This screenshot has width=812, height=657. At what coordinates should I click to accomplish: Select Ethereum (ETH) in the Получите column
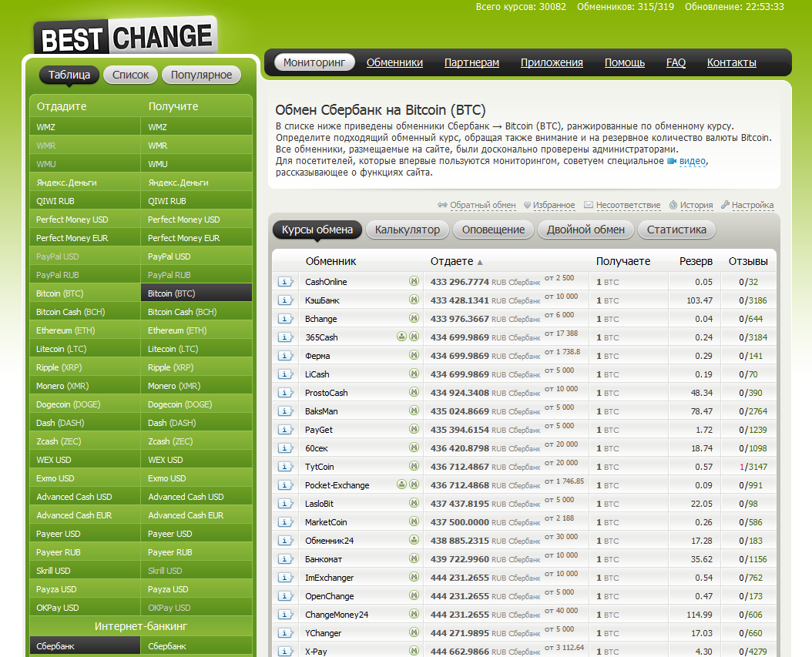196,330
